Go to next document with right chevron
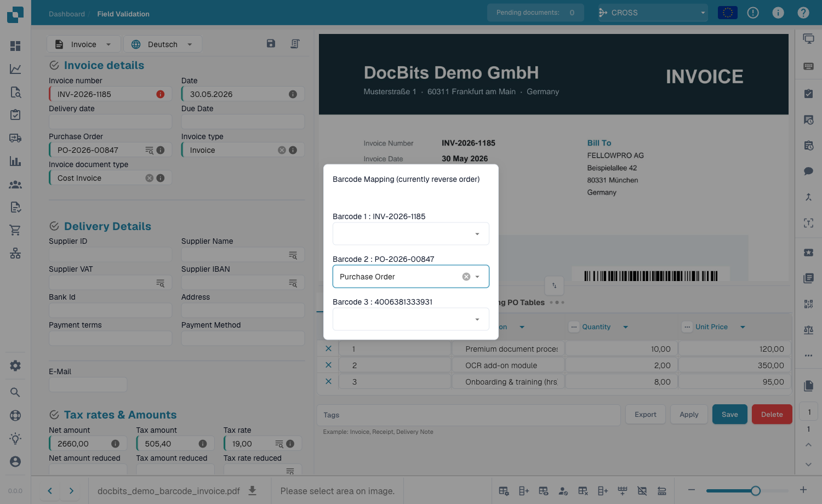This screenshot has height=504, width=822. 71,491
